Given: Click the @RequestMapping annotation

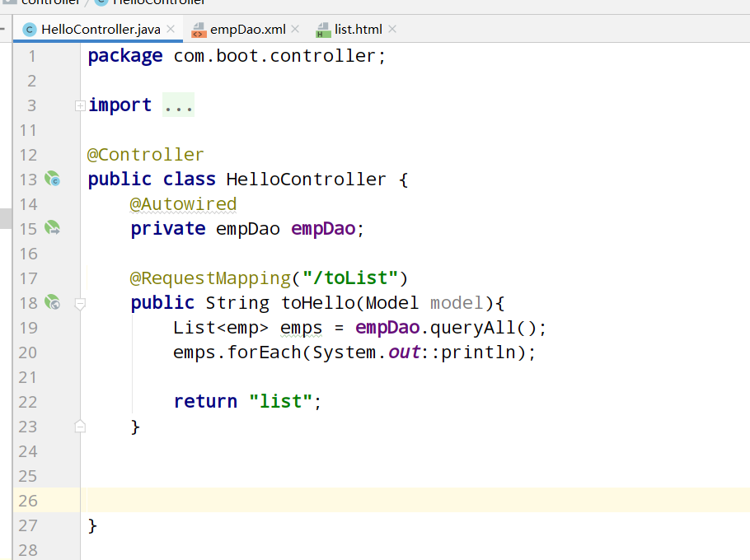Looking at the screenshot, I should [210, 278].
